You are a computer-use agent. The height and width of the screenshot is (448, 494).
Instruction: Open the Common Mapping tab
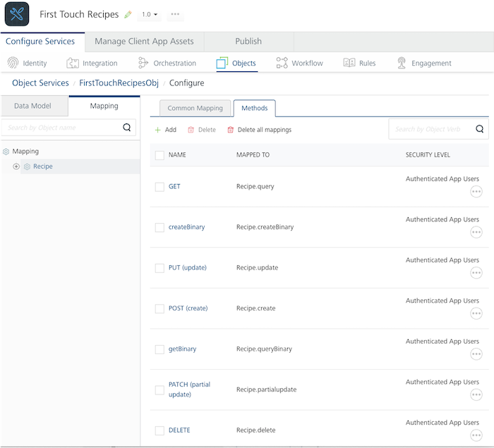tap(195, 108)
